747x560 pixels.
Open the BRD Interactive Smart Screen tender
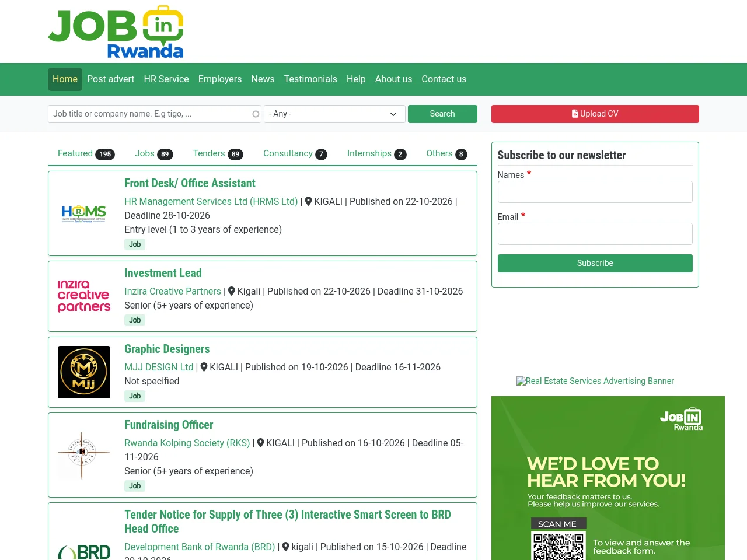[288, 522]
